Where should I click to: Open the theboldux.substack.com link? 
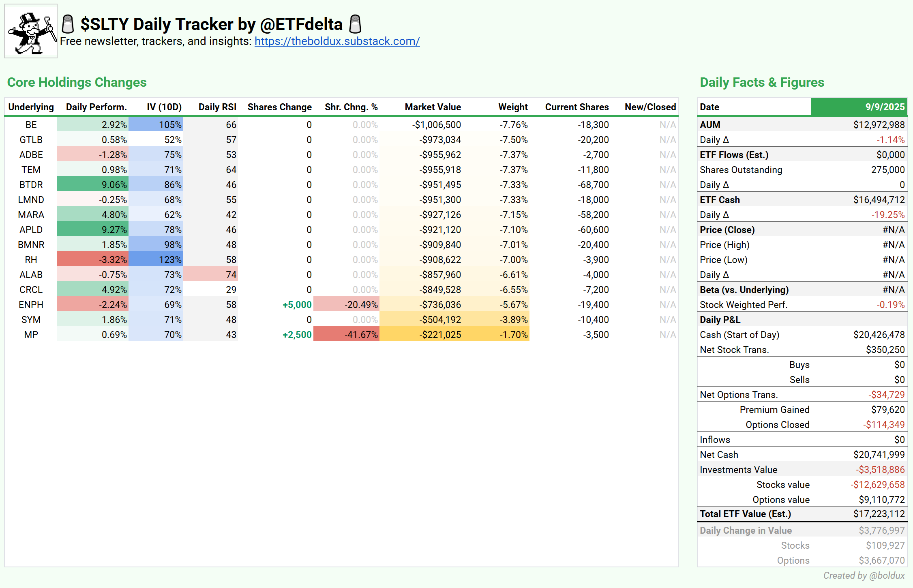click(337, 41)
